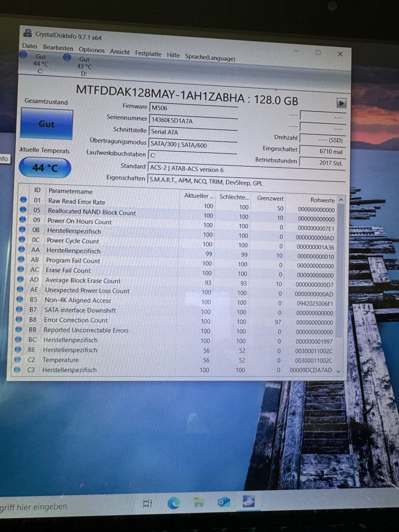Select the Average Block Erase Count row

click(x=176, y=282)
